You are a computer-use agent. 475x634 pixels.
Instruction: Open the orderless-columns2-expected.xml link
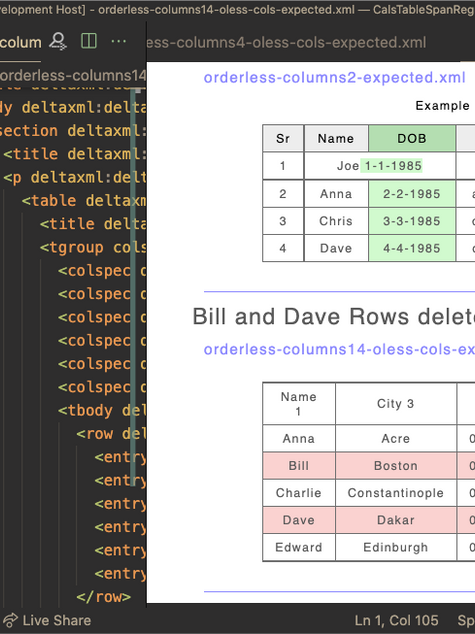tap(334, 77)
